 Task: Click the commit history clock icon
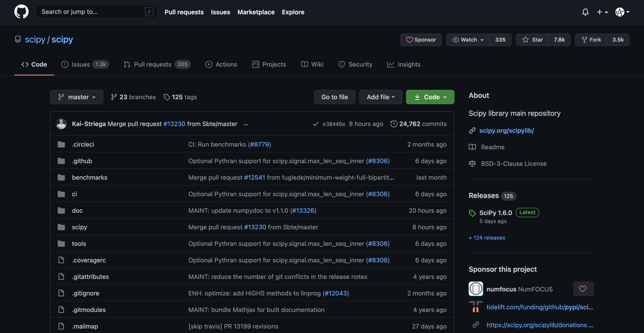tap(393, 124)
